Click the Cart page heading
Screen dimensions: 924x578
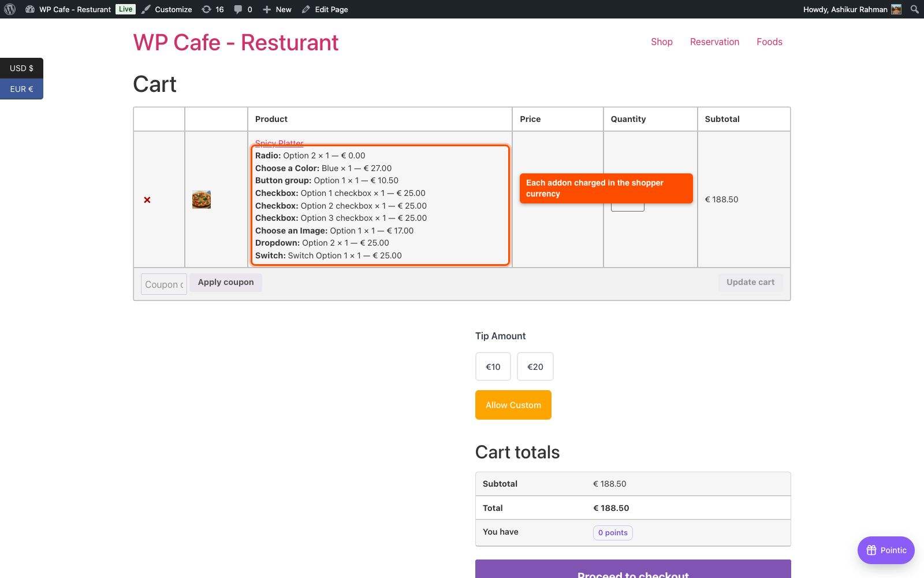coord(155,84)
